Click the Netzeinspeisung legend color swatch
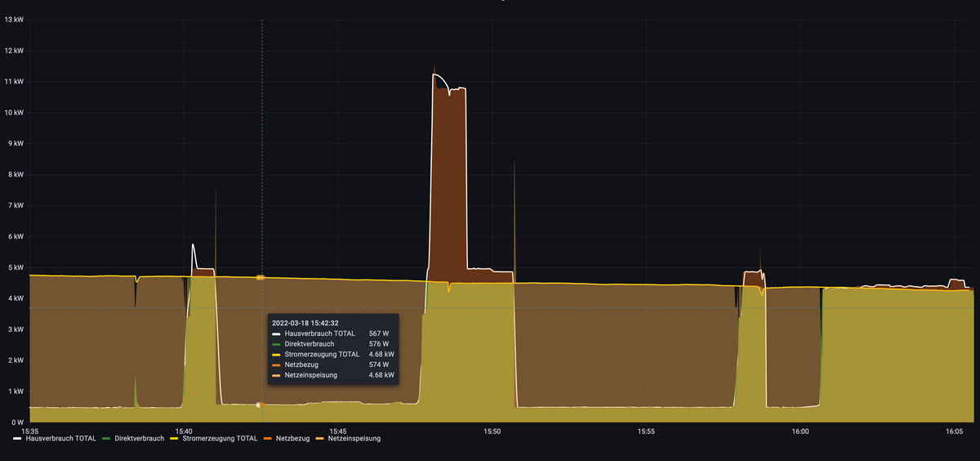The width and height of the screenshot is (980, 461). tap(321, 439)
